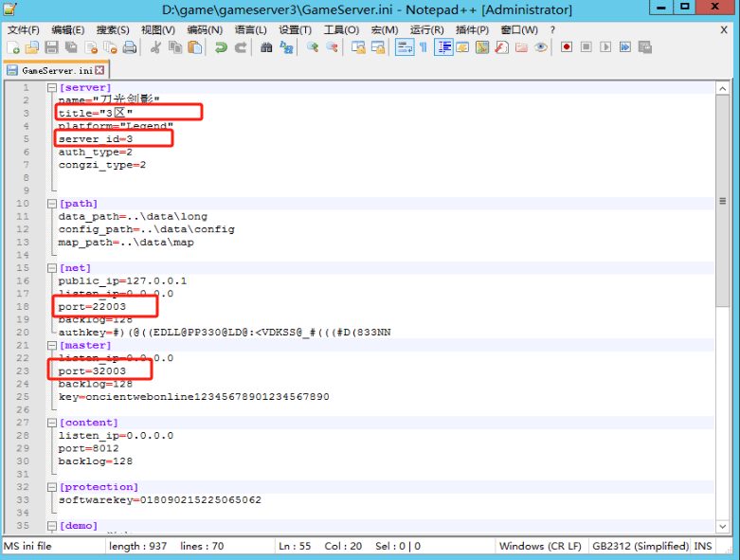Click the Close All documents icon
The height and width of the screenshot is (560, 740).
point(110,47)
